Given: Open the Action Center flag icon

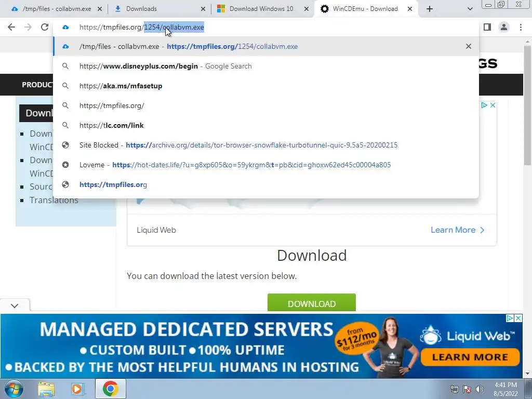Looking at the screenshot, I should pyautogui.click(x=467, y=389).
